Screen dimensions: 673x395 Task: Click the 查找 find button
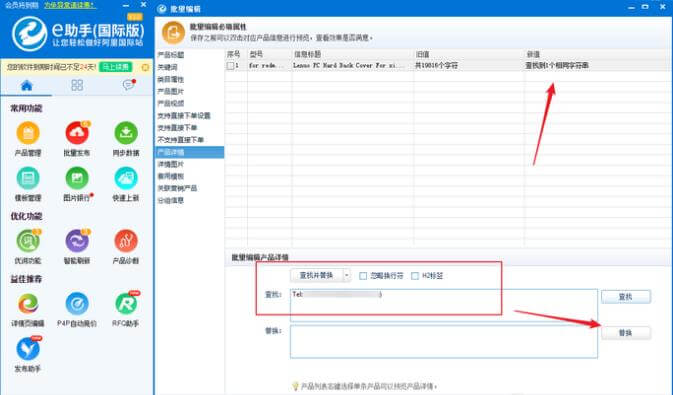(626, 297)
